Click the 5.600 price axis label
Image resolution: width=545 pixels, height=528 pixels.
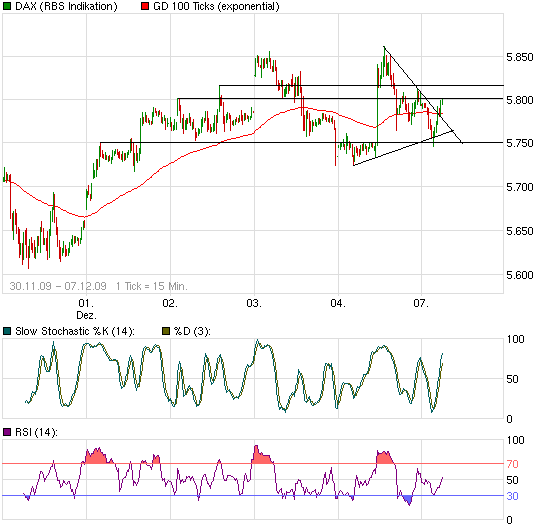(x=519, y=275)
